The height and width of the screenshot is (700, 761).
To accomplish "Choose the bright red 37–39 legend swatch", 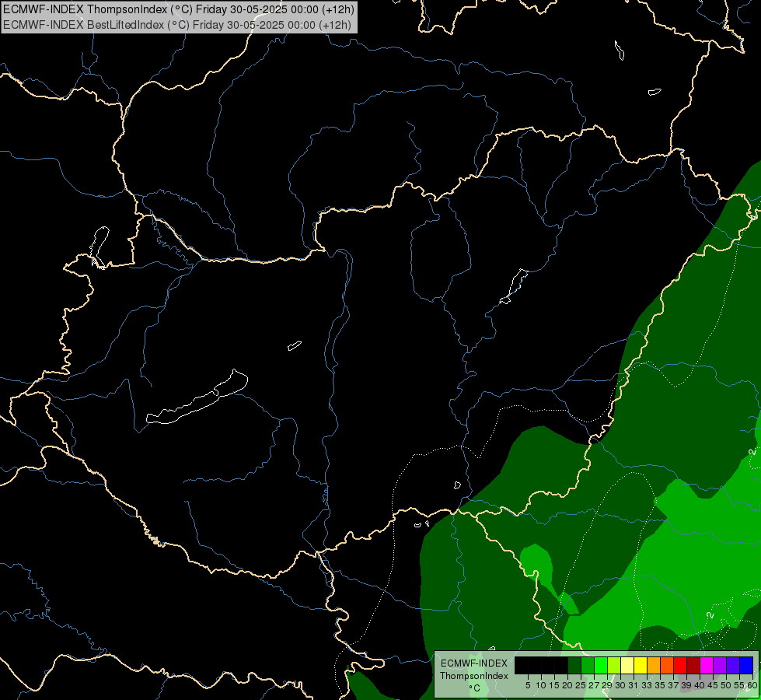I will point(680,665).
